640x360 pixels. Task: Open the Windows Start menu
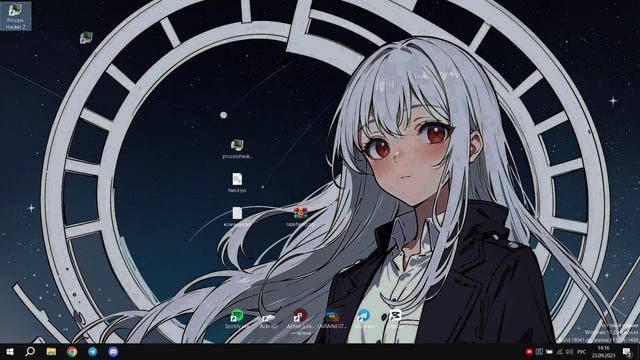pos(10,351)
